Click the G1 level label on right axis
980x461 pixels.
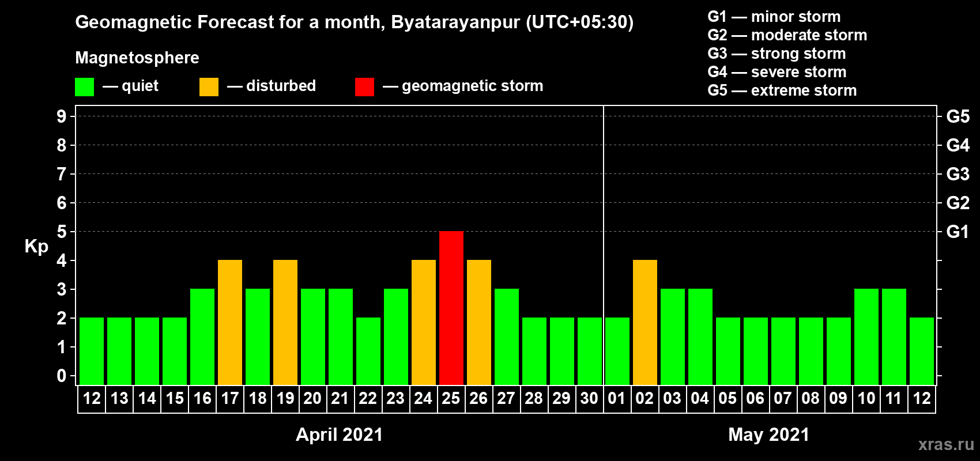(958, 232)
